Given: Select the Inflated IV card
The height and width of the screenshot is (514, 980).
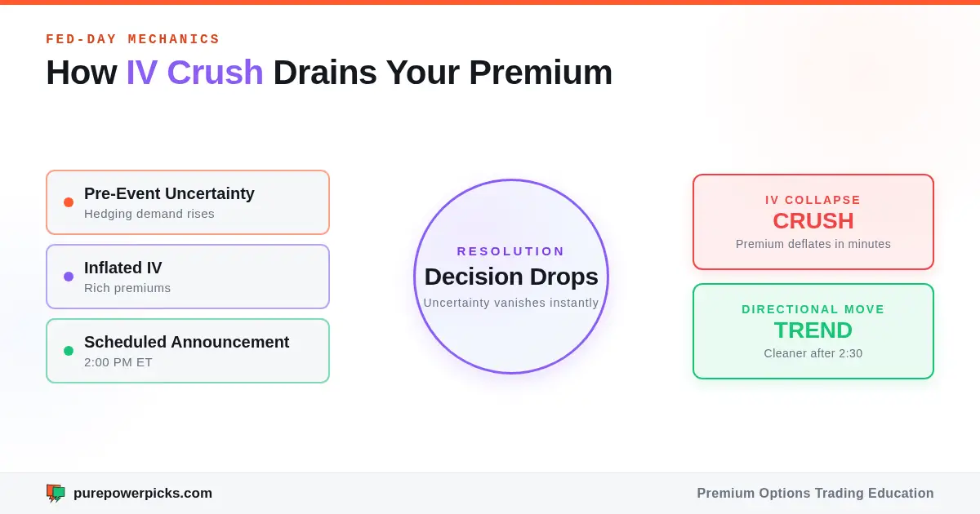Looking at the screenshot, I should click(x=188, y=277).
